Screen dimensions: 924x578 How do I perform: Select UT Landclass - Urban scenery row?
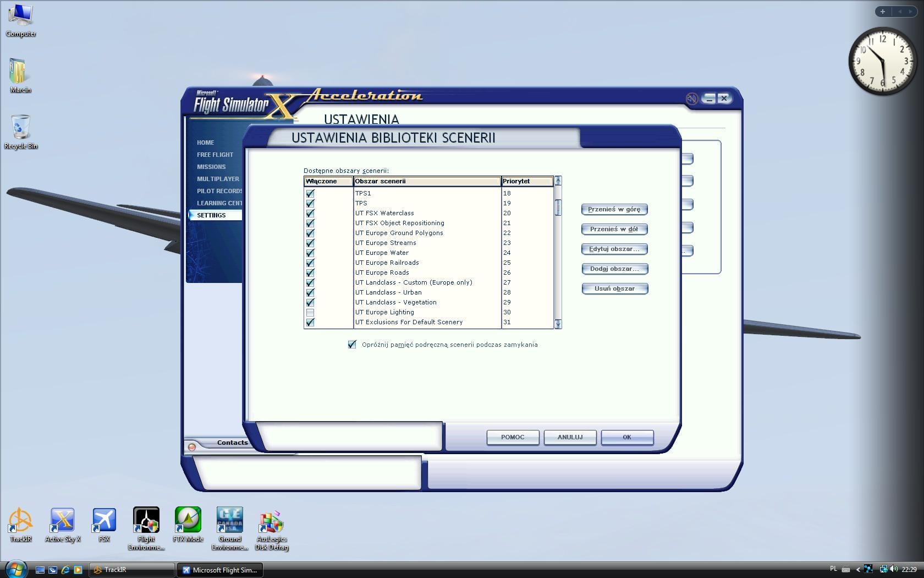coord(388,292)
